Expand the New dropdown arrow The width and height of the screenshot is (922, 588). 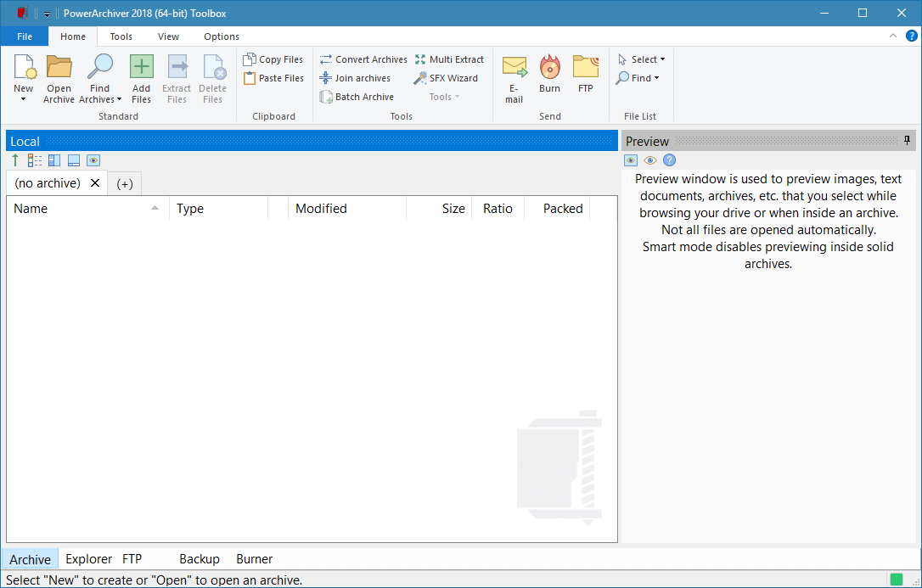[24, 99]
